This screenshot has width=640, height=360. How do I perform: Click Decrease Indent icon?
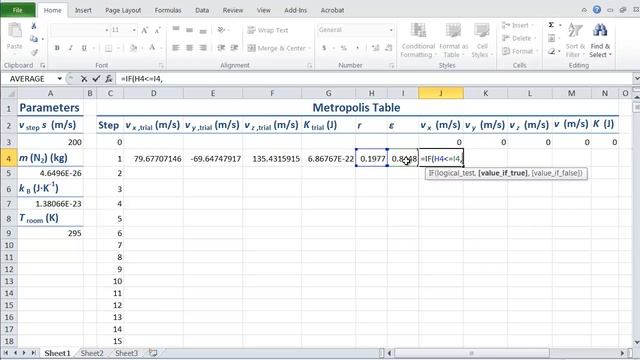221,48
